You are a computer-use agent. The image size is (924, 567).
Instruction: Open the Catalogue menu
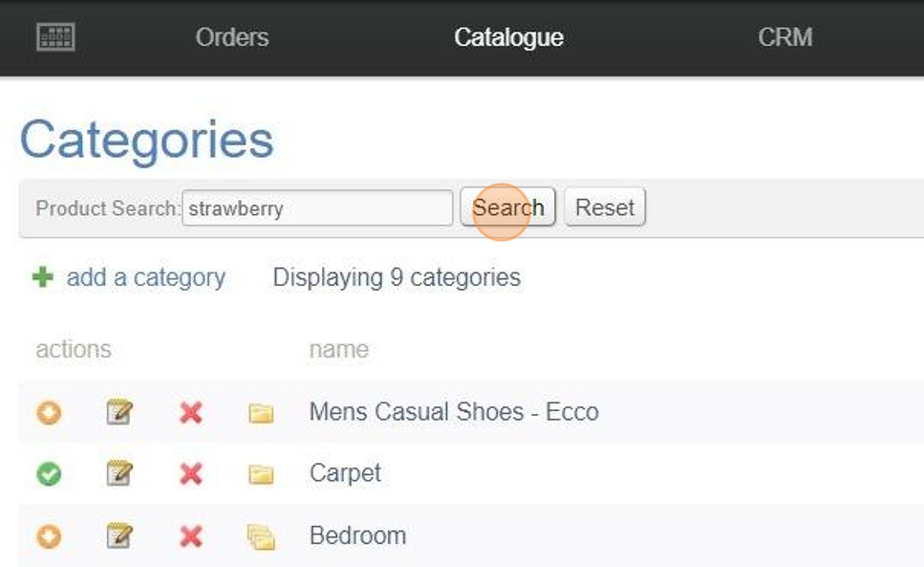coord(508,37)
